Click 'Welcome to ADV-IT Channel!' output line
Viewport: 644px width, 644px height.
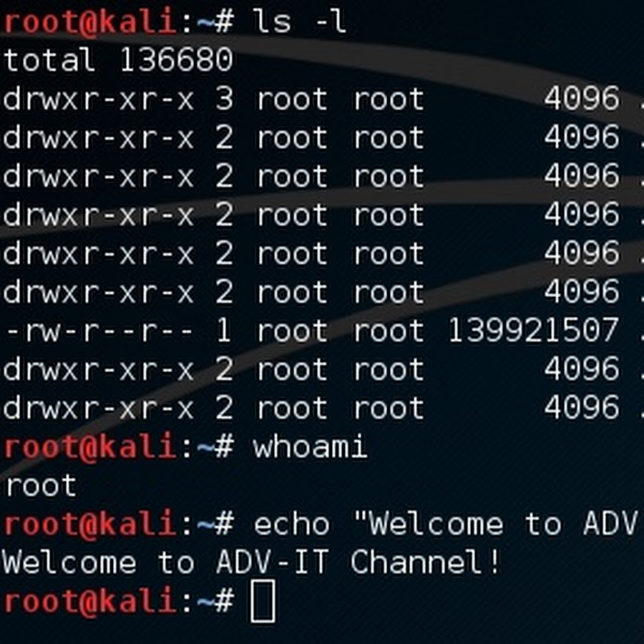pyautogui.click(x=251, y=562)
